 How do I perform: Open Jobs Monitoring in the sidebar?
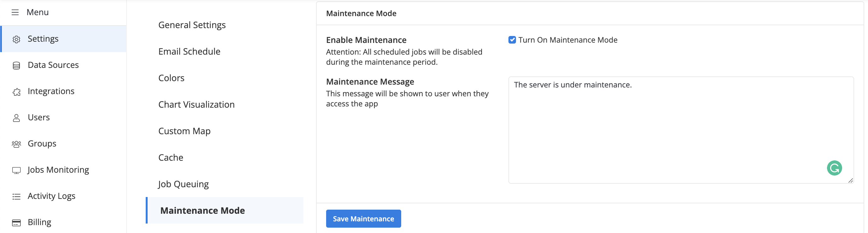(x=64, y=170)
